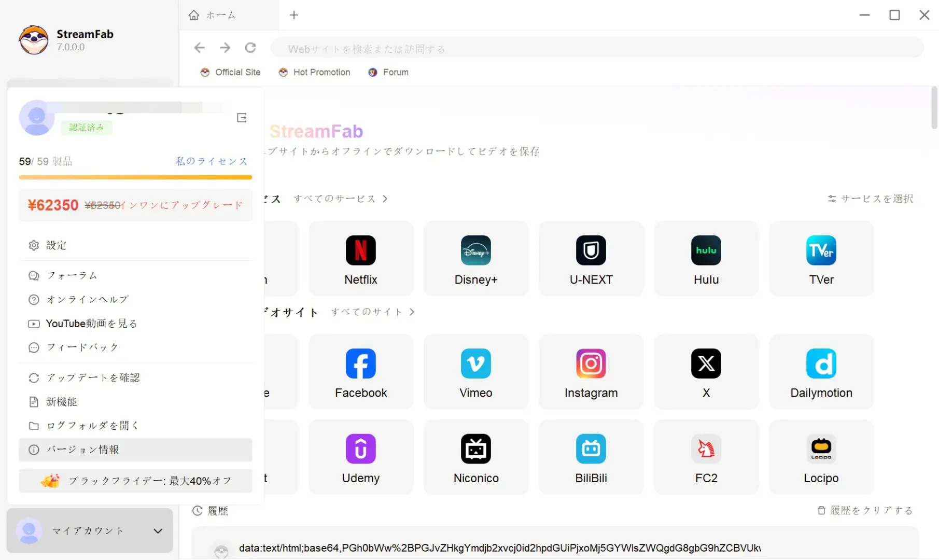Open the TVer service tile
This screenshot has height=560, width=939.
pyautogui.click(x=821, y=259)
